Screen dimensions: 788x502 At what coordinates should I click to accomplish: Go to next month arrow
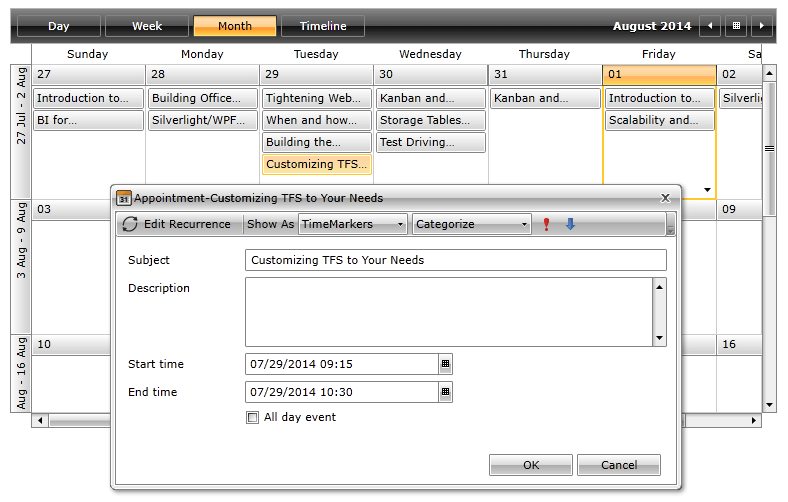point(762,26)
